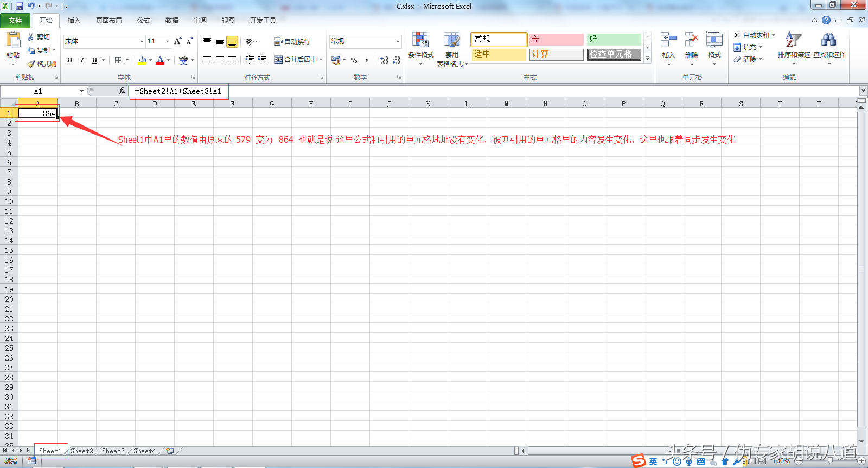Screen dimensions: 868x468
Task: Click the fill color paint bucket
Action: pos(142,60)
